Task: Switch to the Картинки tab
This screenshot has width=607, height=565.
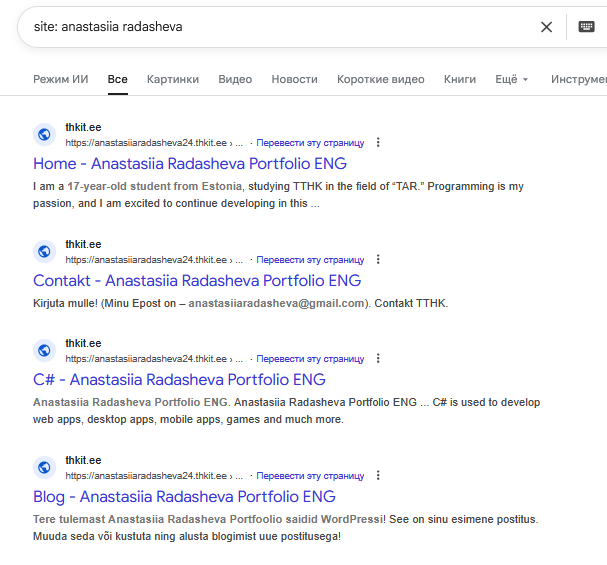Action: pyautogui.click(x=172, y=79)
